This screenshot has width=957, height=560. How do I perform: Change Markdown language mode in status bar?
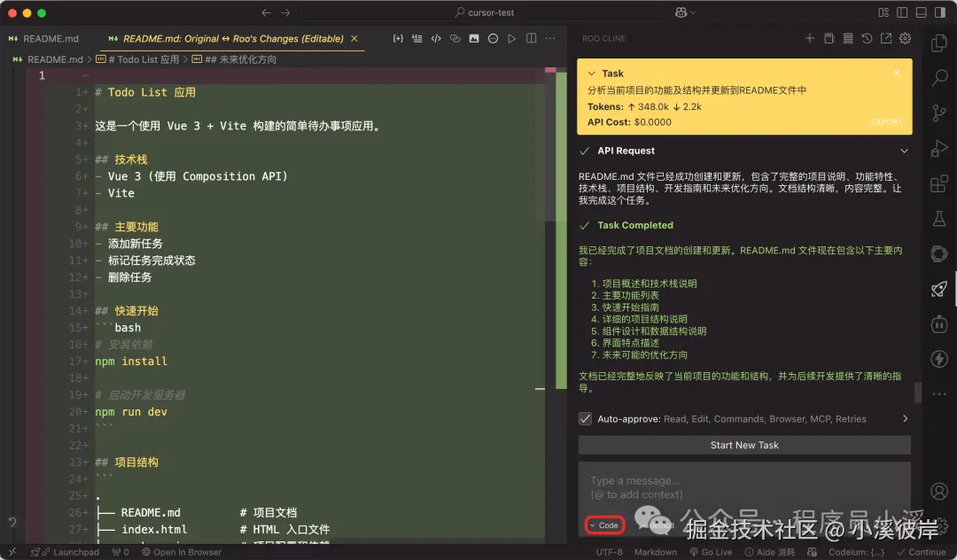point(656,552)
